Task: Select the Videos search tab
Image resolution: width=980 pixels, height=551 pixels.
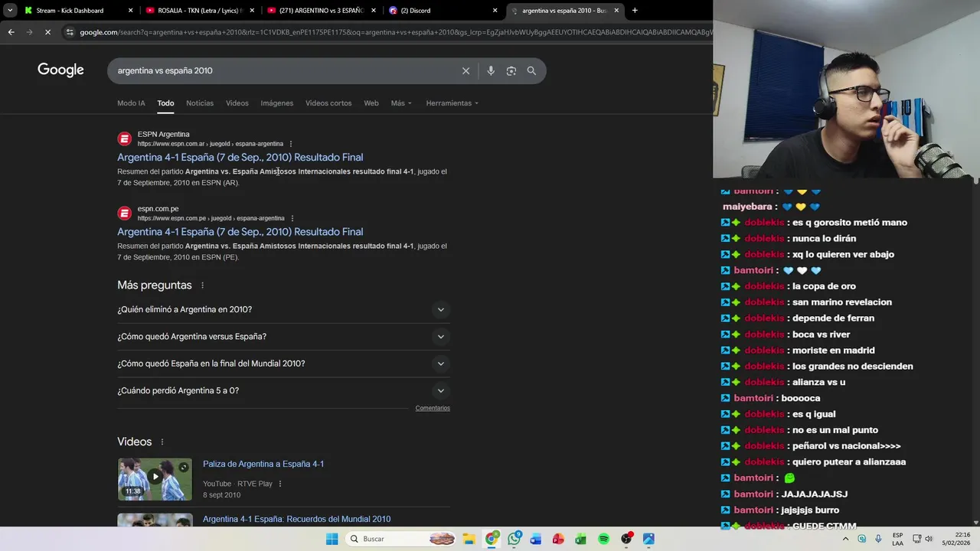Action: (x=237, y=103)
